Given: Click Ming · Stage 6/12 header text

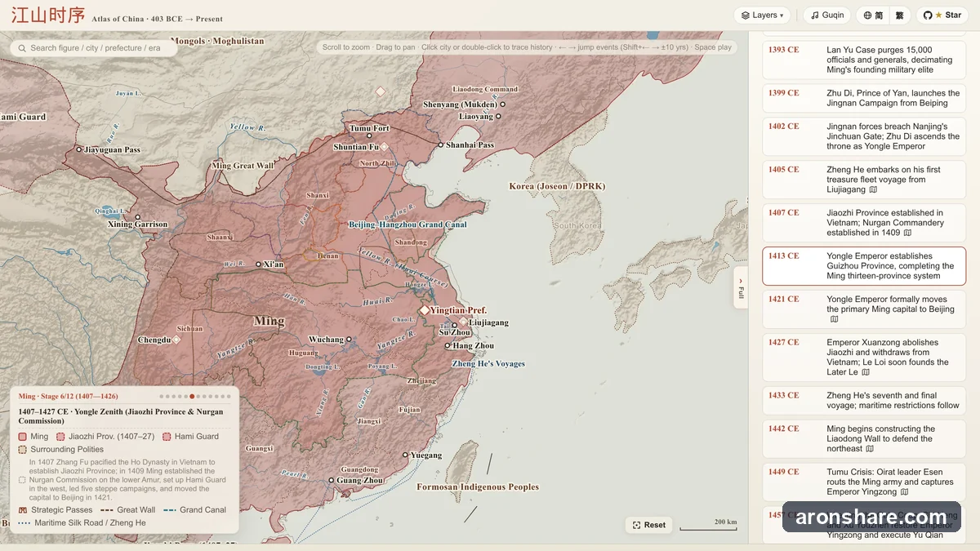Looking at the screenshot, I should 67,397.
